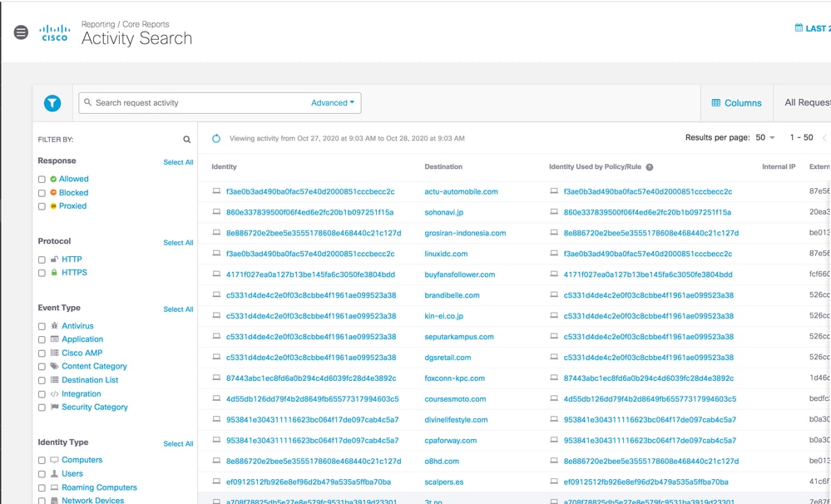
Task: Click the Destination column header
Action: tap(443, 167)
